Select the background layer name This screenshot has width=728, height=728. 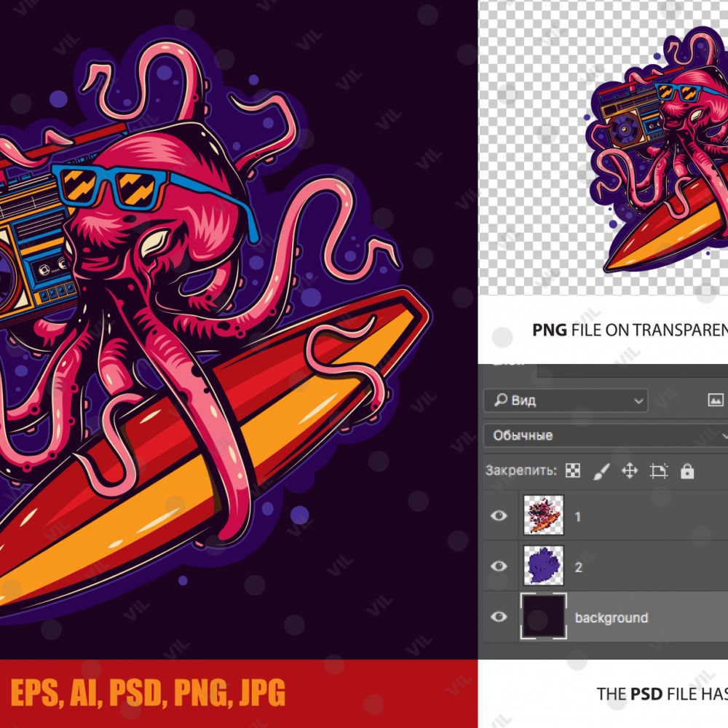click(x=612, y=618)
